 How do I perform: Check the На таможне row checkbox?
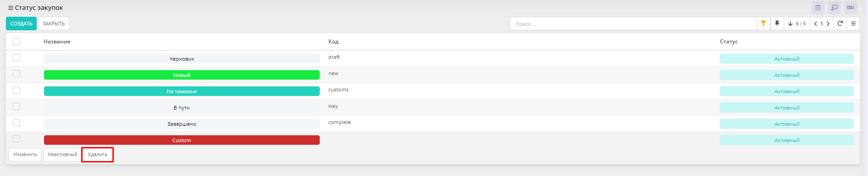pyautogui.click(x=16, y=90)
